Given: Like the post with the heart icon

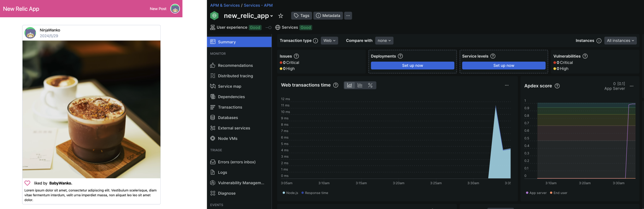Looking at the screenshot, I should [27, 183].
